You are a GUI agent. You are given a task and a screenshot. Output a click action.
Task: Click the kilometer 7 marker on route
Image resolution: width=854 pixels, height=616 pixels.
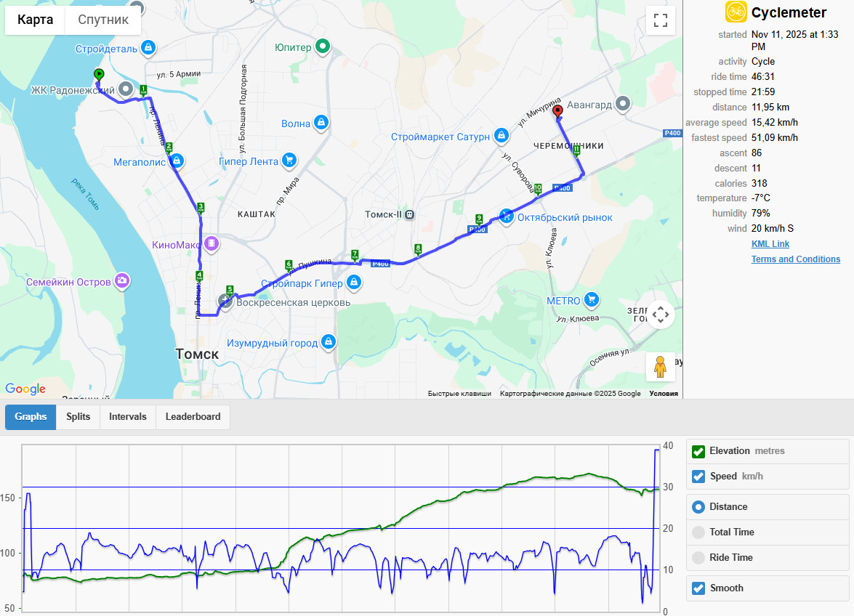[x=355, y=254]
